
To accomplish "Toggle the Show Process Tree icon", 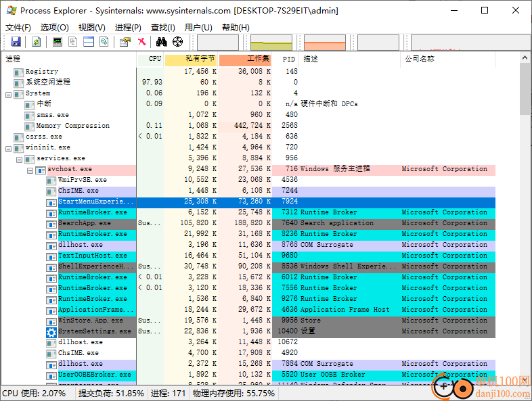I will click(x=73, y=42).
